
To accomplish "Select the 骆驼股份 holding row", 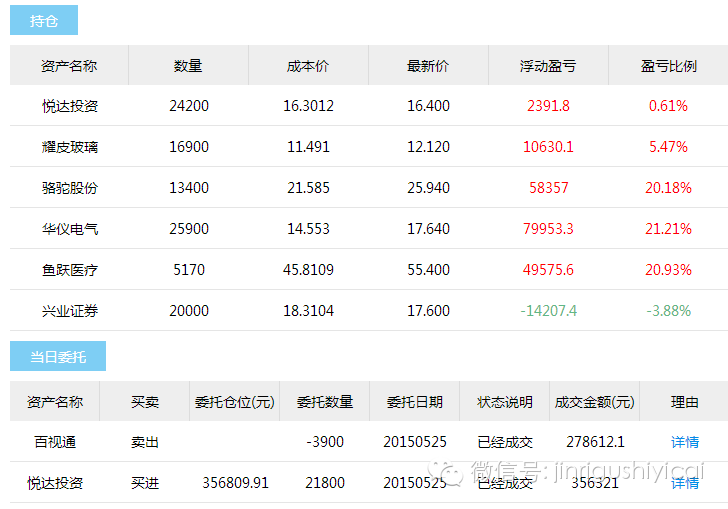I will (369, 188).
